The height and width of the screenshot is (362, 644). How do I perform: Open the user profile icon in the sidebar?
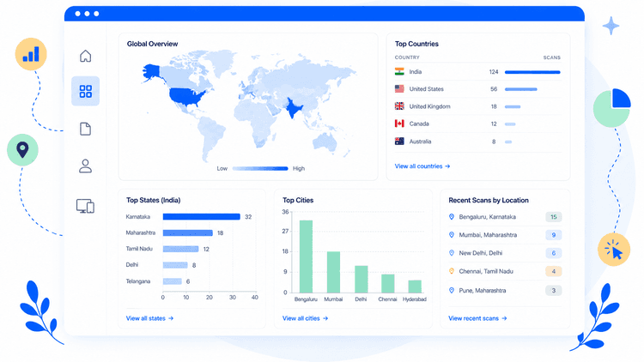pos(85,166)
